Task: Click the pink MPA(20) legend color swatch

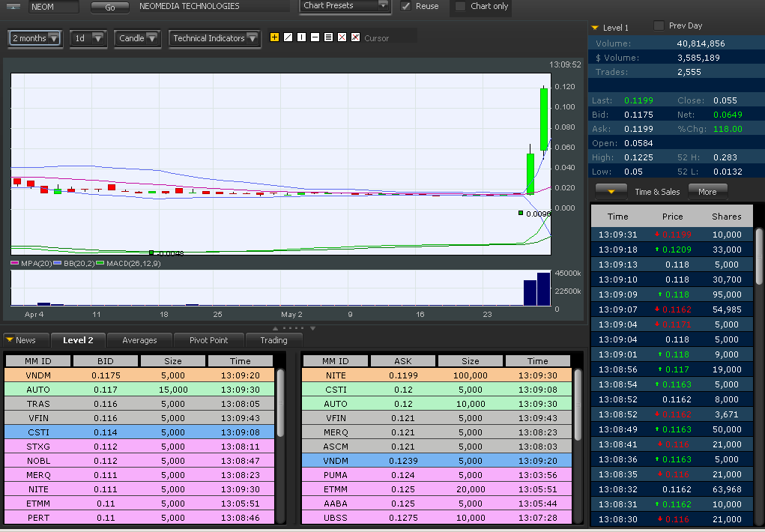Action: click(x=15, y=264)
